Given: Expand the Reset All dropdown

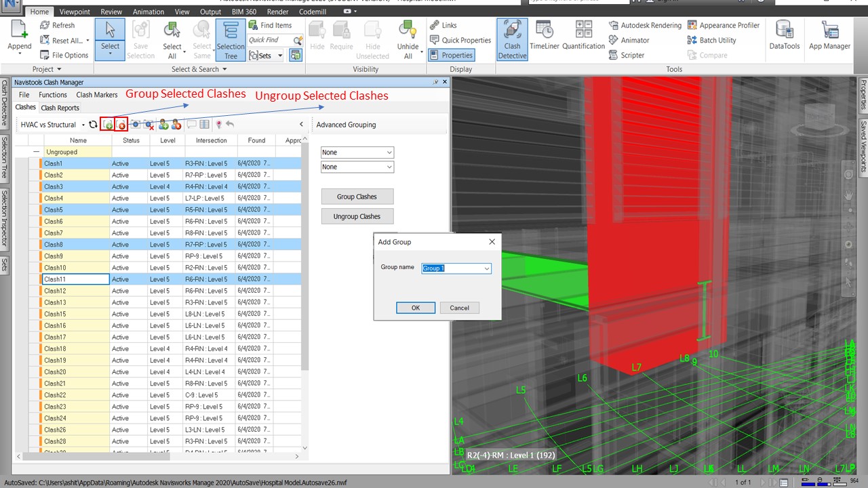Looking at the screenshot, I should pyautogui.click(x=88, y=41).
